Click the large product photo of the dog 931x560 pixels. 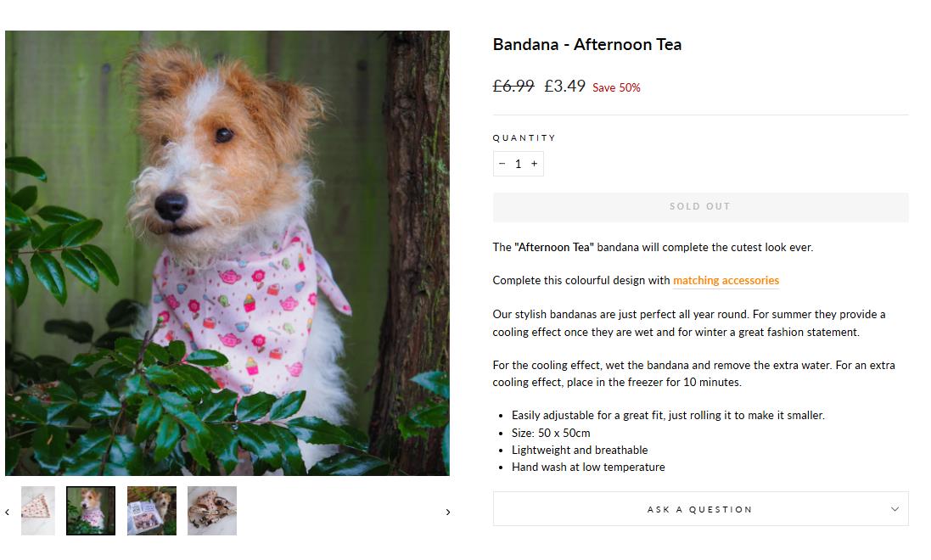point(227,253)
